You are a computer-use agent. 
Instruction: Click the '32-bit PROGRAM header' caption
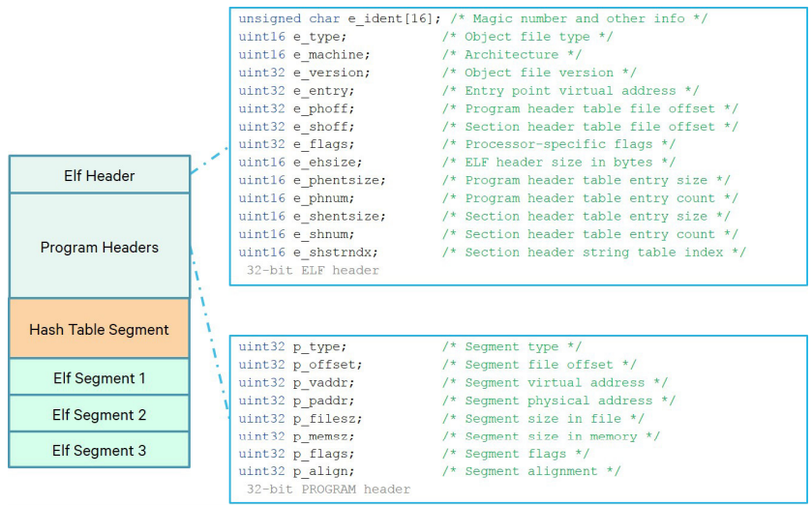pos(328,489)
